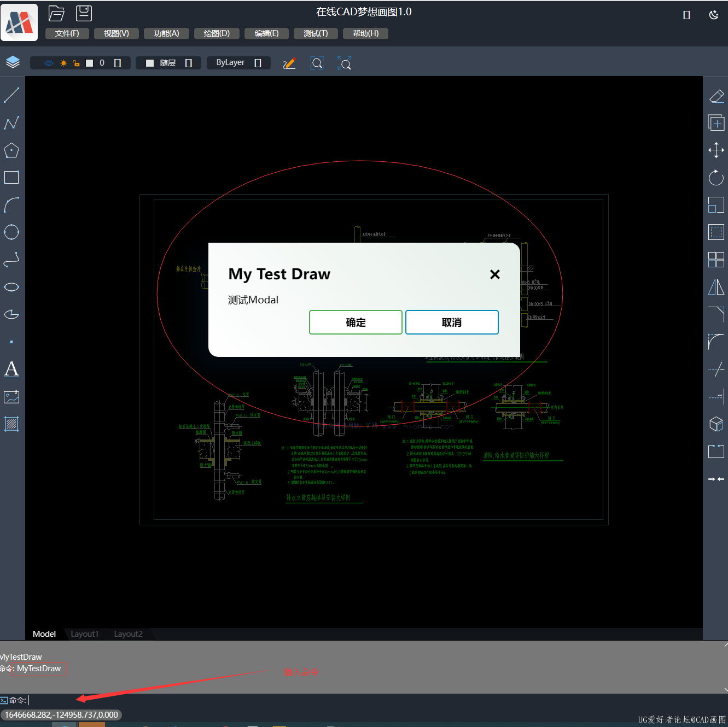The width and height of the screenshot is (728, 727).
Task: Click the pencil markup icon
Action: [x=289, y=63]
